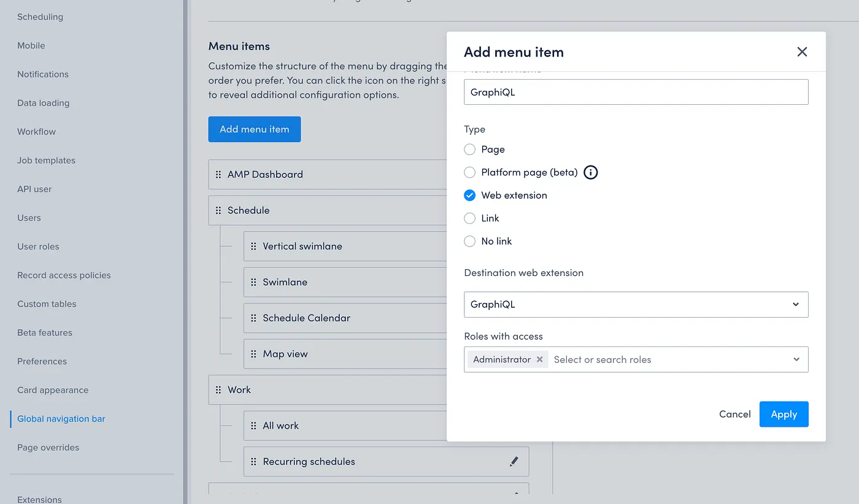The height and width of the screenshot is (504, 859).
Task: Grab the Work item drag handle
Action: point(218,390)
